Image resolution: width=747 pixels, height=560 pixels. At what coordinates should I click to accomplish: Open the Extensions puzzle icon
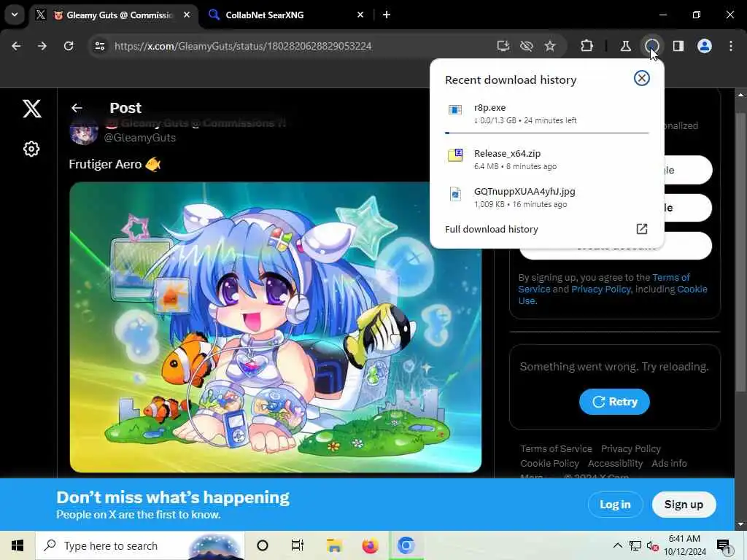587,46
